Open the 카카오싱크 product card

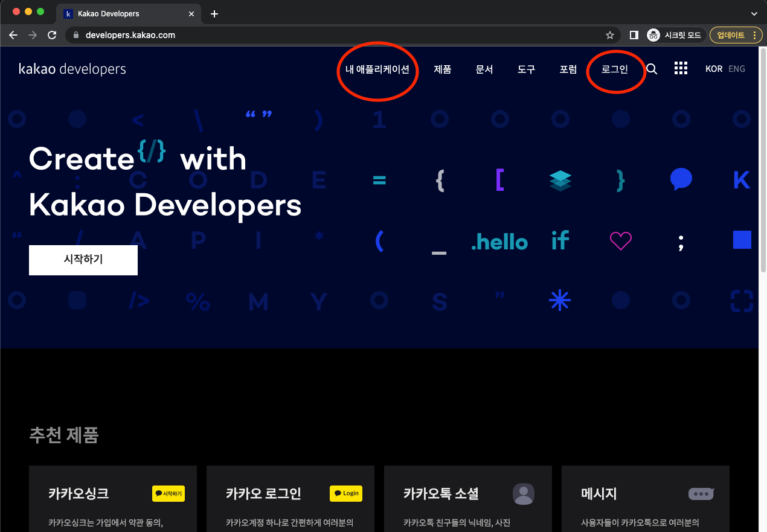tap(113, 499)
